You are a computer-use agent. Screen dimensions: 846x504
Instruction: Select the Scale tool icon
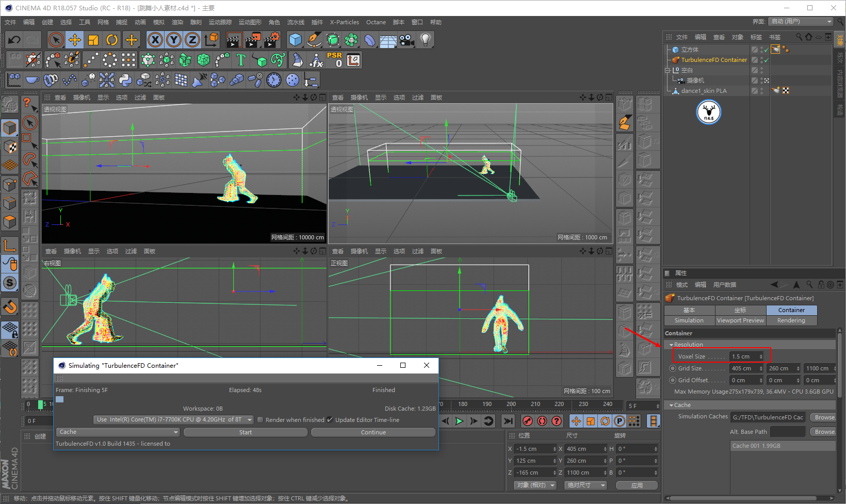[x=93, y=40]
